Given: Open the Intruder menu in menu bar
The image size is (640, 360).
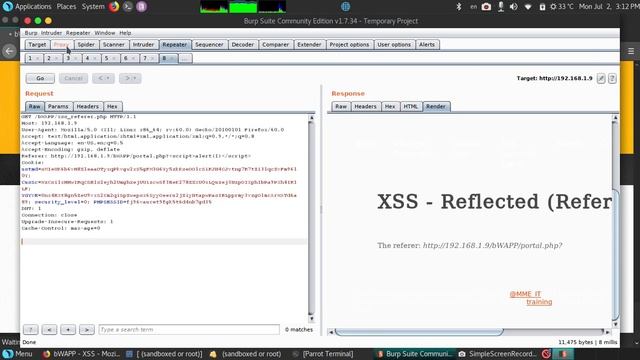Looking at the screenshot, I should 51,33.
